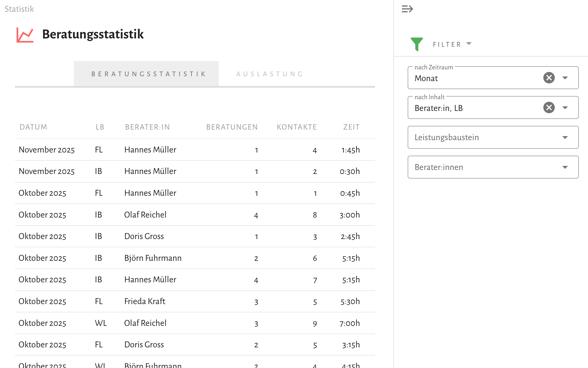
Task: Expand the FILTER dropdown arrow
Action: click(469, 44)
